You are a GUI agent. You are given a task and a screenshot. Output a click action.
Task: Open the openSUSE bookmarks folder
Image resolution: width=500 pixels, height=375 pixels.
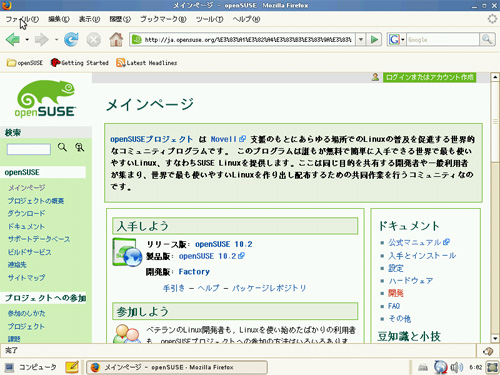(25, 63)
